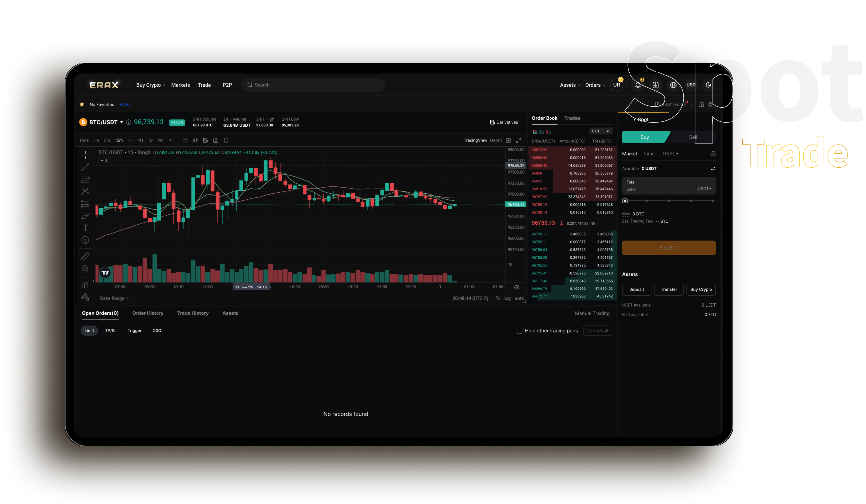Select the zoom-in tool
This screenshot has height=504, width=866.
click(85, 269)
